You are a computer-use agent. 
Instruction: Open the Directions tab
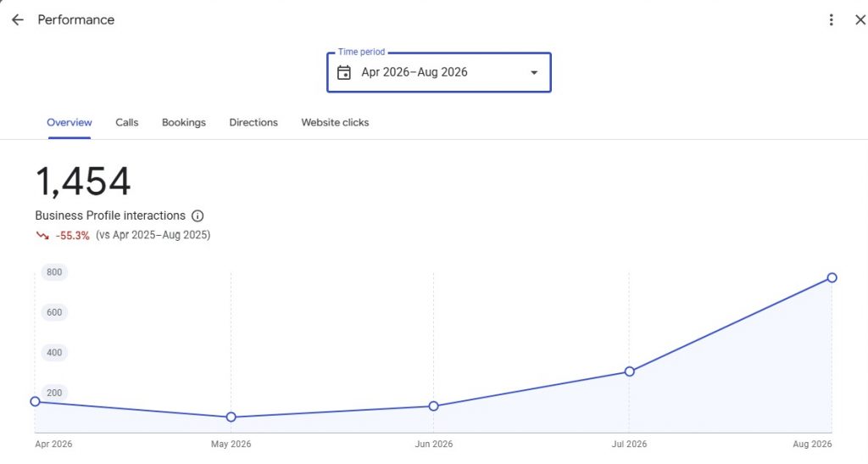coord(253,122)
